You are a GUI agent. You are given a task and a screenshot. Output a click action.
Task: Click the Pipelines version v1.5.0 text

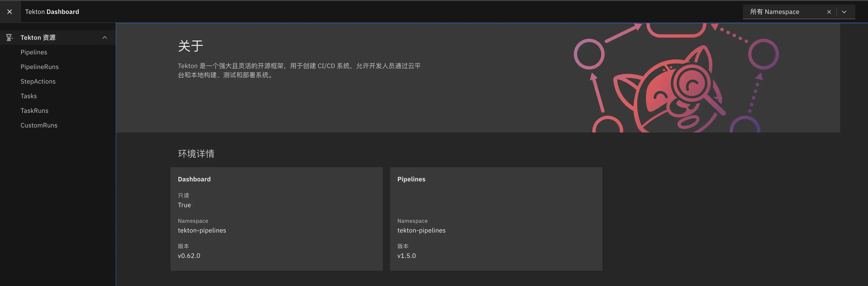(406, 256)
